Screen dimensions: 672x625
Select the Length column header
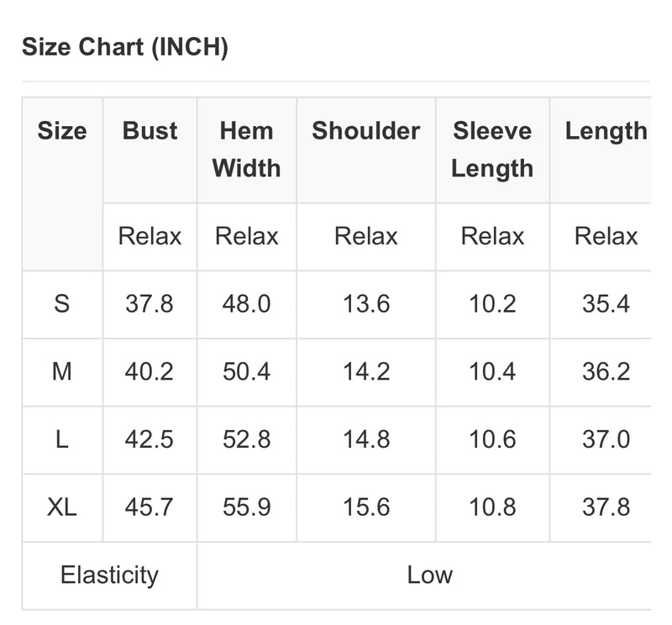click(x=606, y=132)
